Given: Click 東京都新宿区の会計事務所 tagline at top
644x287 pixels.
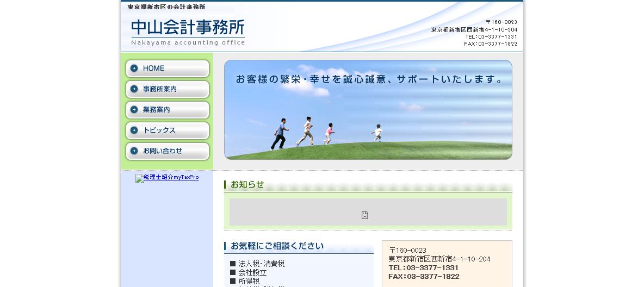Looking at the screenshot, I should (x=167, y=7).
